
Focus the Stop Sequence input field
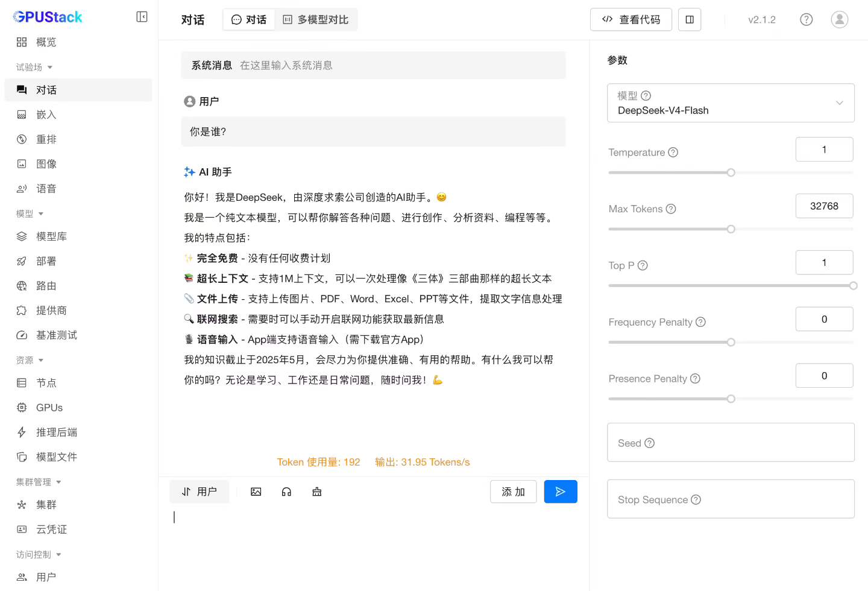[731, 499]
